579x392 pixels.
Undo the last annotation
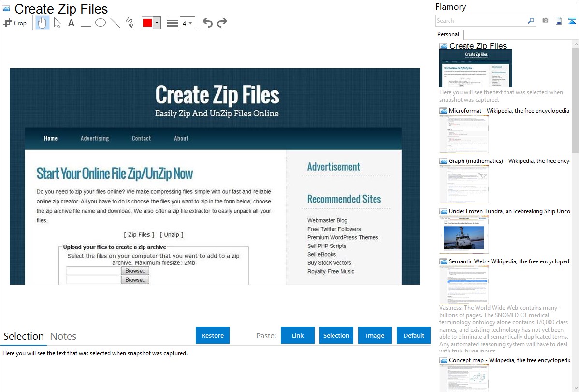pyautogui.click(x=207, y=23)
